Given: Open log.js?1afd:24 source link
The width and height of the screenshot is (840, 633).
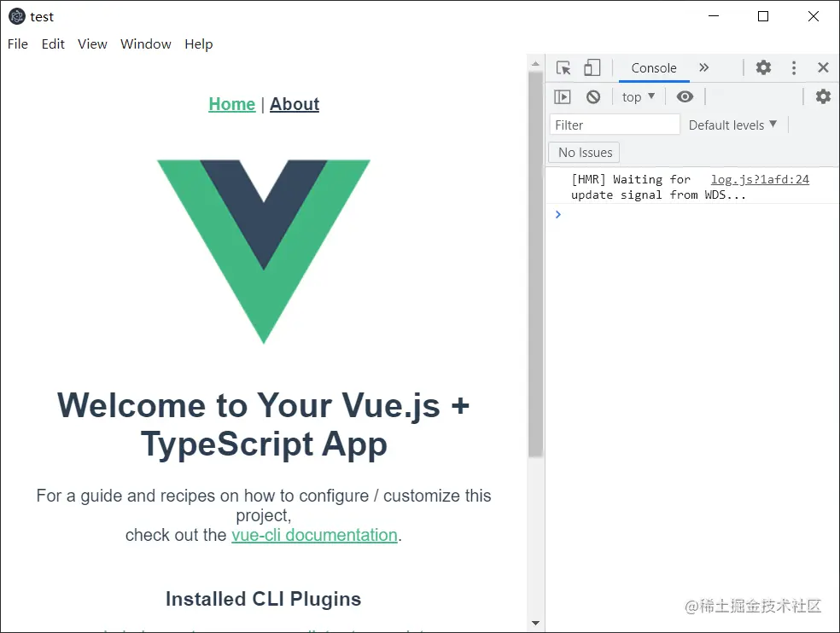Looking at the screenshot, I should coord(760,179).
